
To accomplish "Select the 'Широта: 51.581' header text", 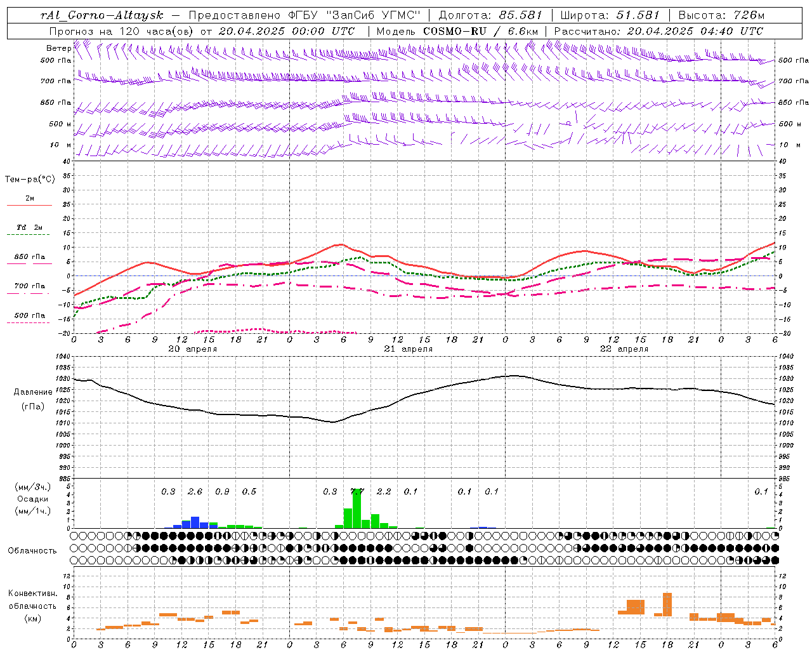I will click(610, 15).
